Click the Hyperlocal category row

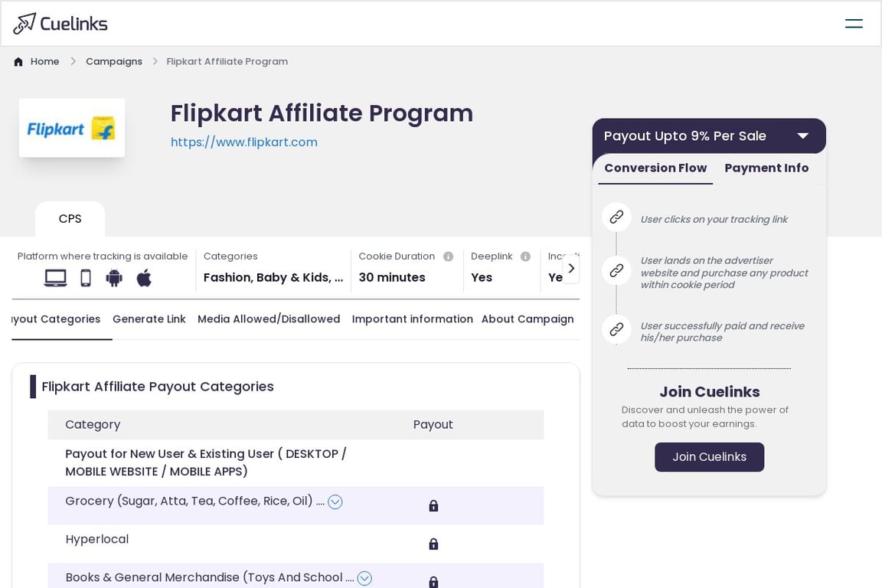296,544
